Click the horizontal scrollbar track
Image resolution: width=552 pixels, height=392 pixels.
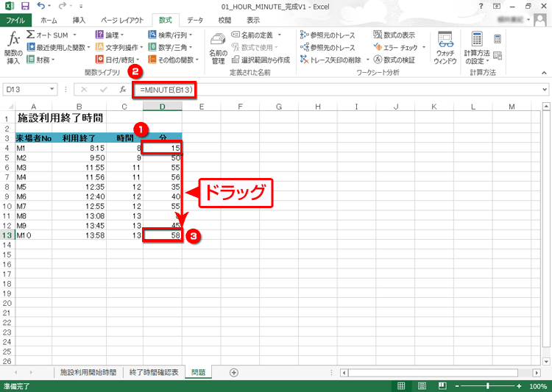click(x=433, y=372)
